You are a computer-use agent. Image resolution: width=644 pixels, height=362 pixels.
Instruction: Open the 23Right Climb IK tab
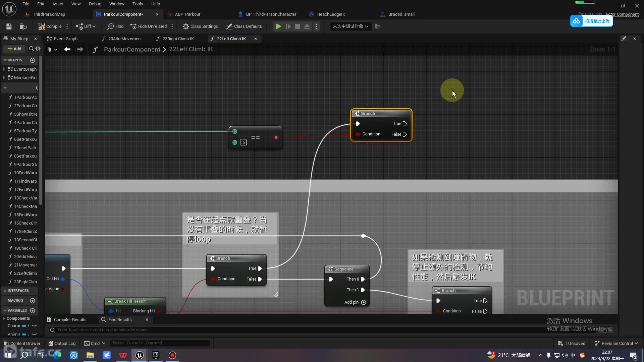pos(178,39)
